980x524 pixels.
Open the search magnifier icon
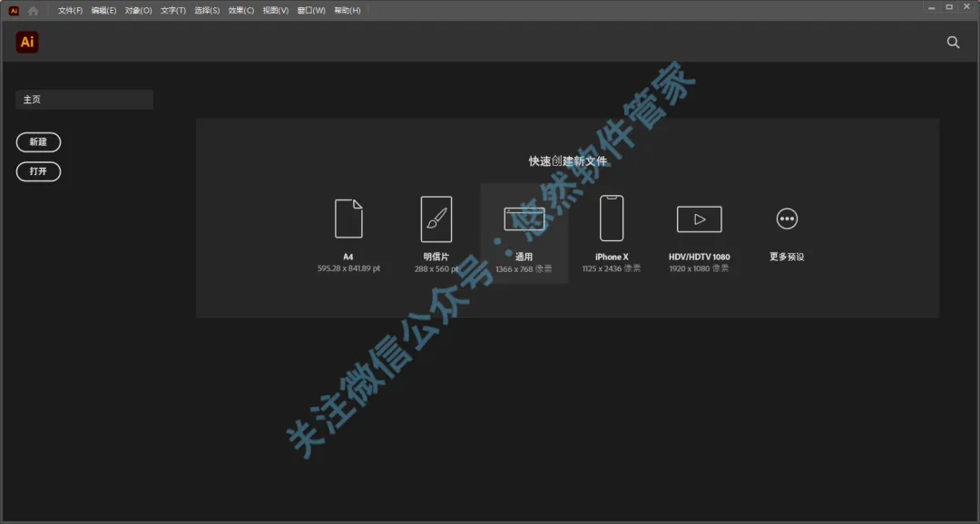tap(953, 42)
